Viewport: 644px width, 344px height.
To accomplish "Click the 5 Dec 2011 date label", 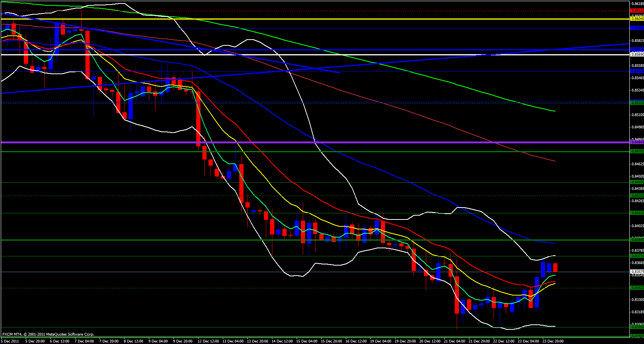I will click(x=10, y=341).
